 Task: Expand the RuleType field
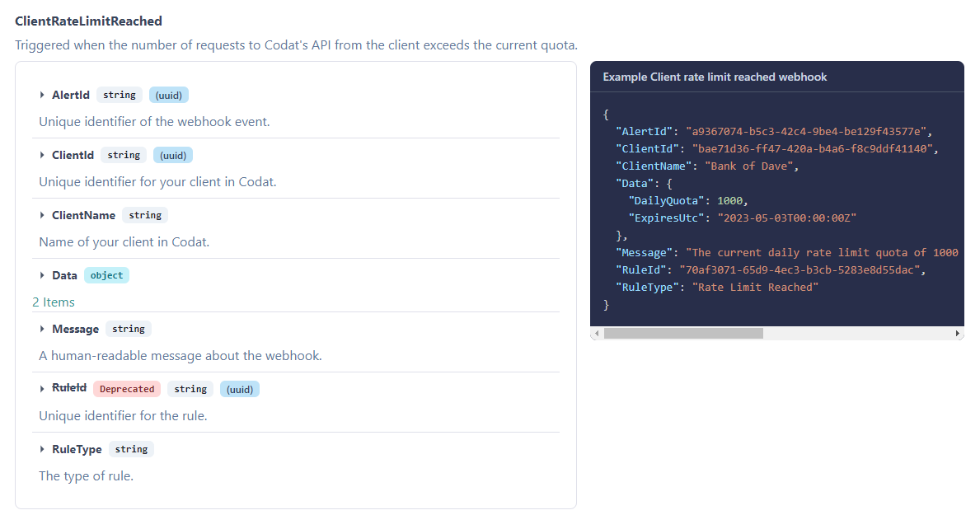(x=42, y=449)
